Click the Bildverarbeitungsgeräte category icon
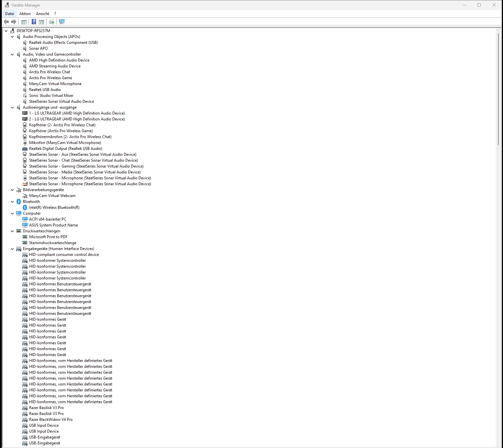 pyautogui.click(x=19, y=190)
